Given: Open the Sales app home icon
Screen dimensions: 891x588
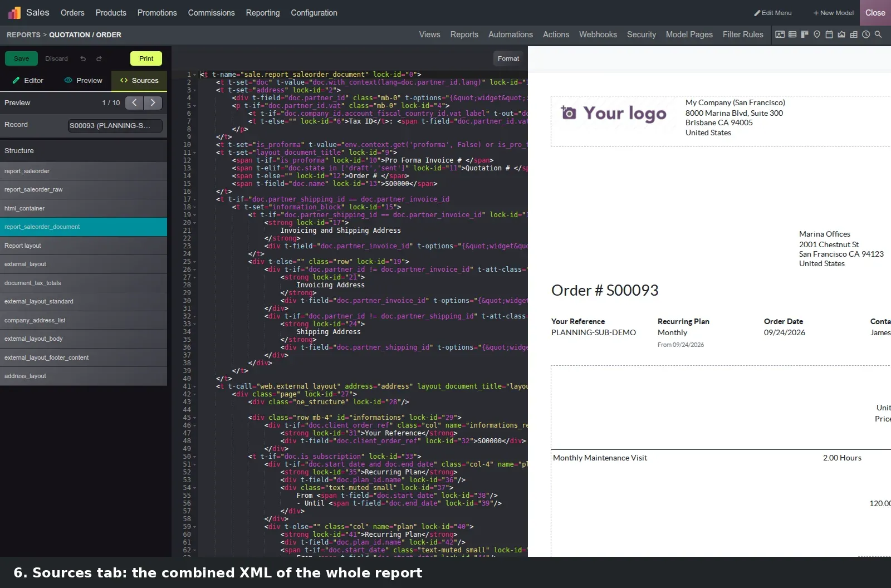Looking at the screenshot, I should coord(14,12).
